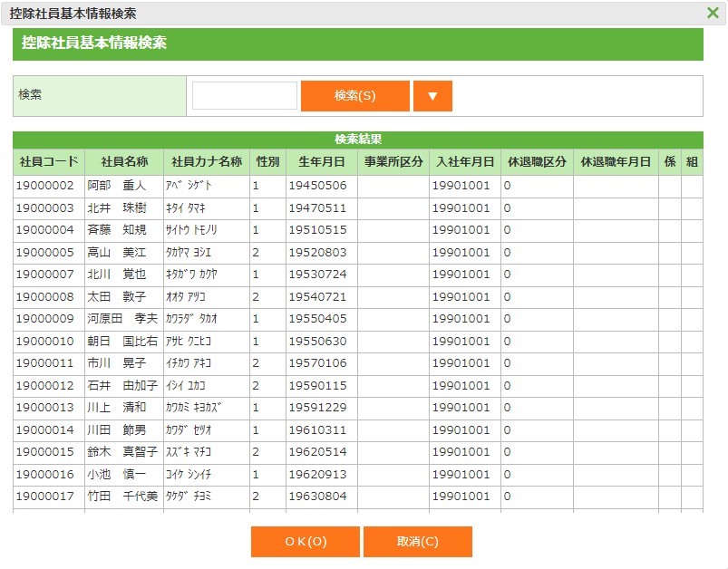Click the name 朝日 国比右
This screenshot has width=728, height=569.
click(122, 341)
